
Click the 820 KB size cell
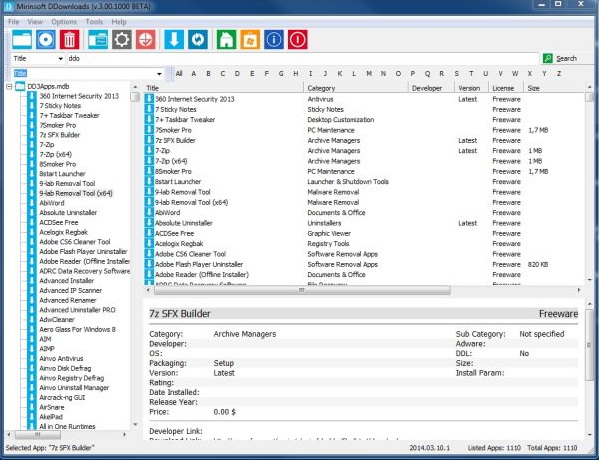tap(538, 264)
